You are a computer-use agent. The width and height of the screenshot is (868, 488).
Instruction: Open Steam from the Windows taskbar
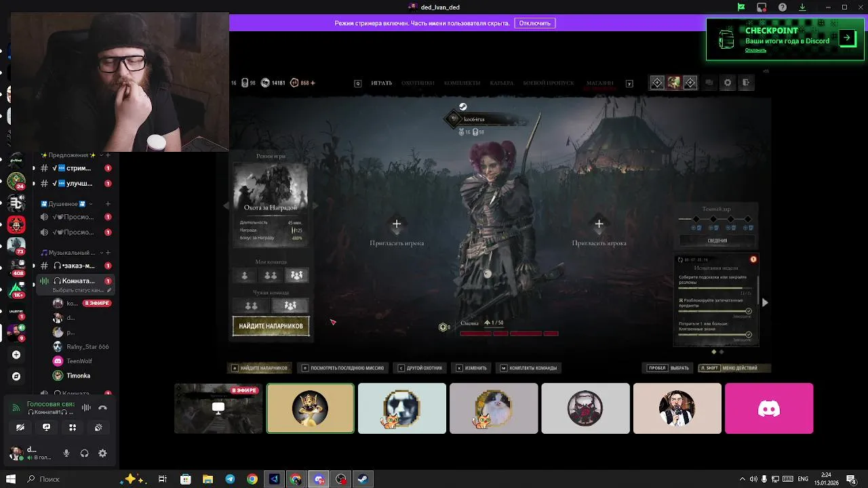[x=363, y=479]
